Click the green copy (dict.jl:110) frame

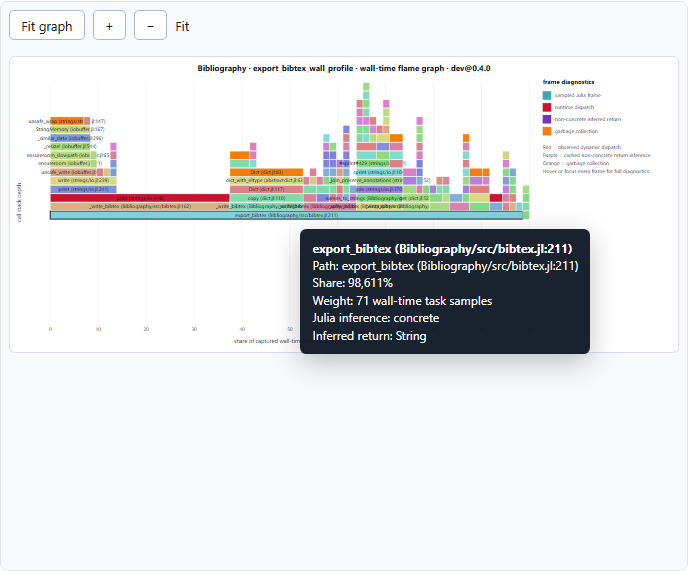click(x=266, y=198)
